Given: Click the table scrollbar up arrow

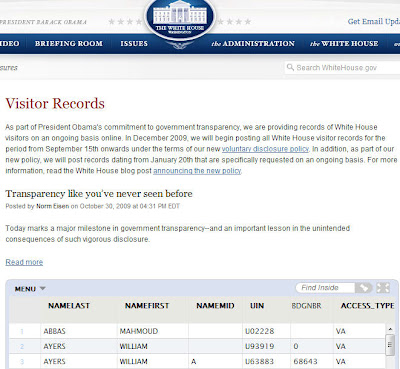Looking at the screenshot, I should [390, 329].
